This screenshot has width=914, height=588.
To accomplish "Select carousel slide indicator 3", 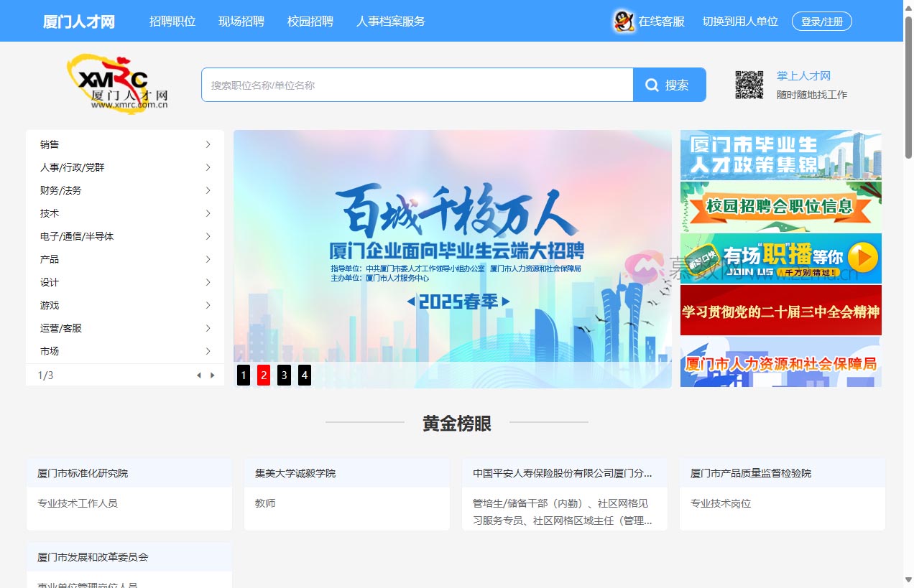I will point(284,375).
